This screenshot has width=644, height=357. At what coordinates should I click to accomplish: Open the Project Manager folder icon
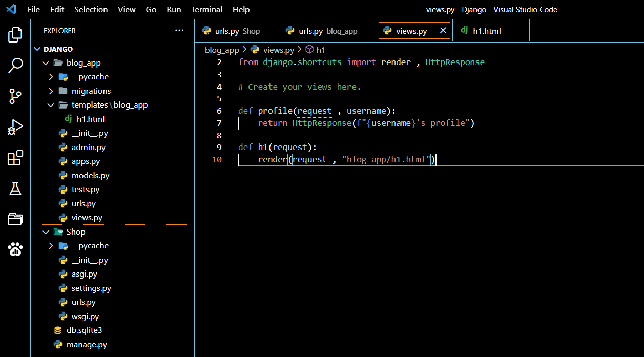click(x=15, y=219)
